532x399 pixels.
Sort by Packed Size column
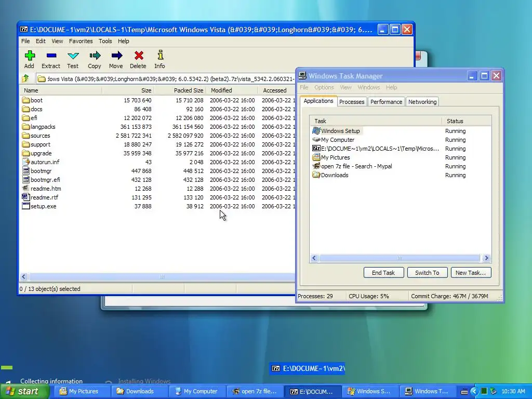pyautogui.click(x=180, y=90)
